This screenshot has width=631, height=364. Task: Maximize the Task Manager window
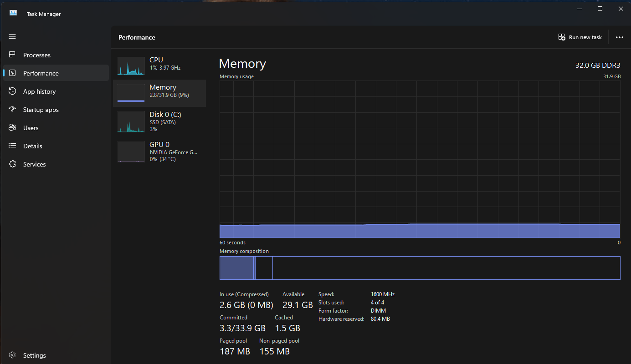[600, 9]
